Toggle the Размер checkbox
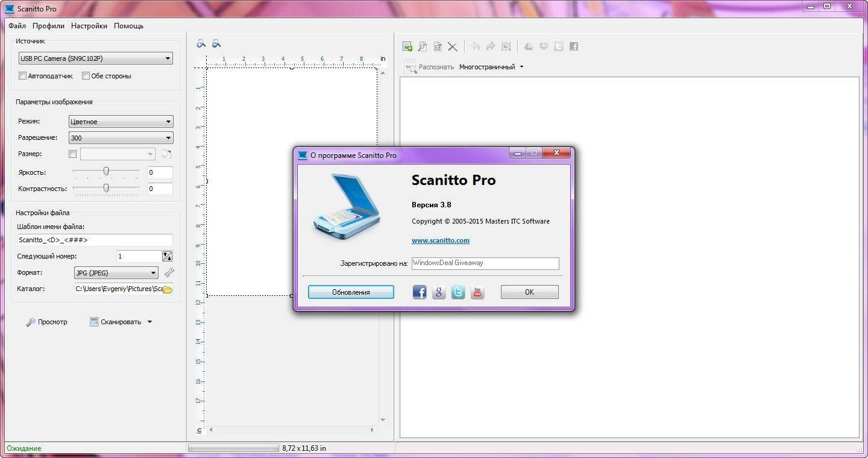Viewport: 868px width, 458px height. tap(73, 154)
